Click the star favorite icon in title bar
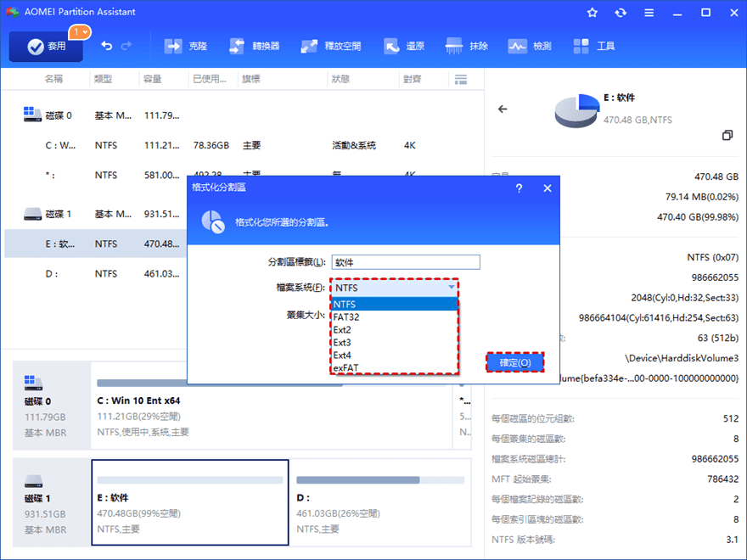 [x=593, y=13]
